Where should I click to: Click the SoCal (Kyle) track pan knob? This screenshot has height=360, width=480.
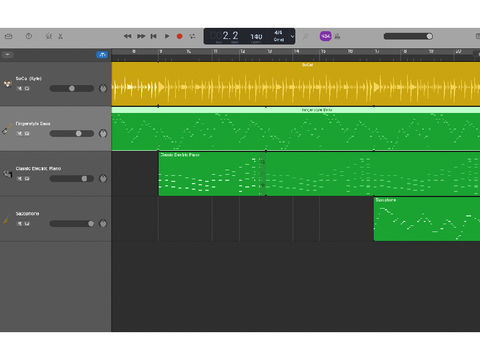pos(103,88)
